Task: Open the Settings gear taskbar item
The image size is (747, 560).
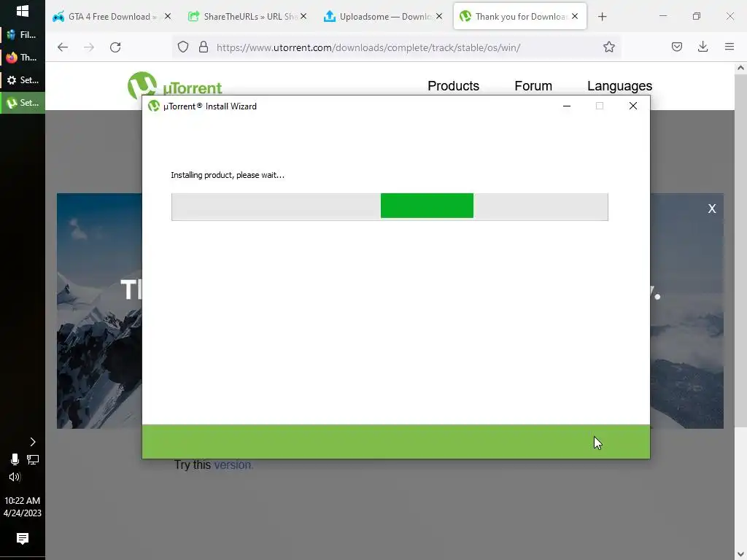Action: click(23, 80)
